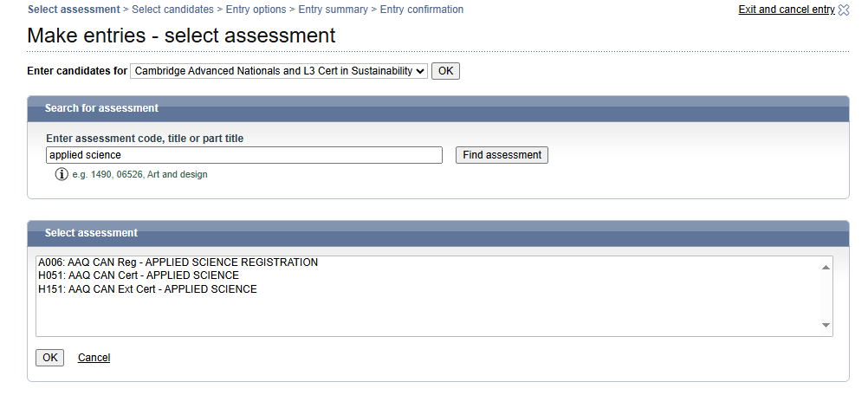Go to Select candidates breadcrumb step
Viewport: 868px width, 395px height.
(172, 10)
